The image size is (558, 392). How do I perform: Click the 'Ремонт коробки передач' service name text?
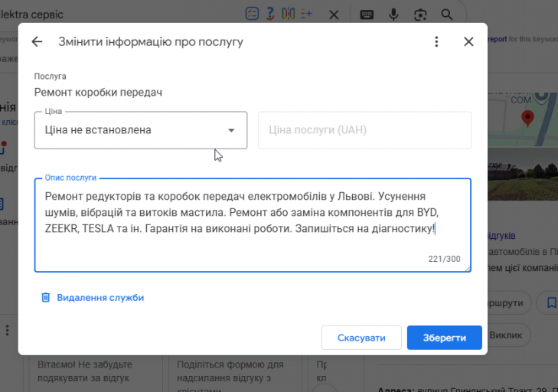(98, 92)
